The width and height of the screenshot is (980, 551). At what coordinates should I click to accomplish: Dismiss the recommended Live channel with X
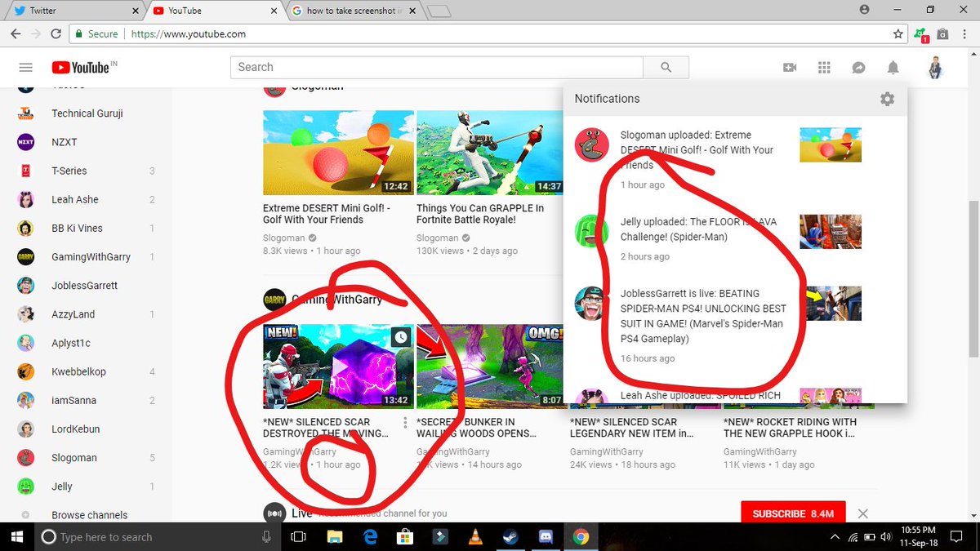(862, 513)
